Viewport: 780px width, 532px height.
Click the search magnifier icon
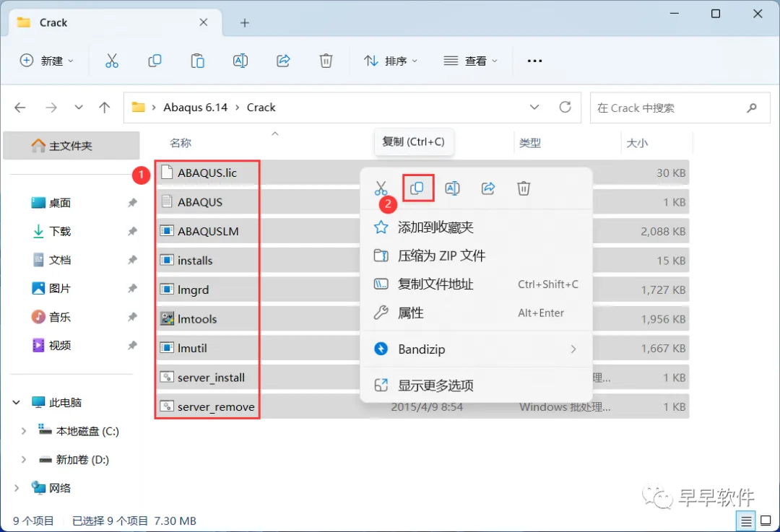pyautogui.click(x=752, y=108)
